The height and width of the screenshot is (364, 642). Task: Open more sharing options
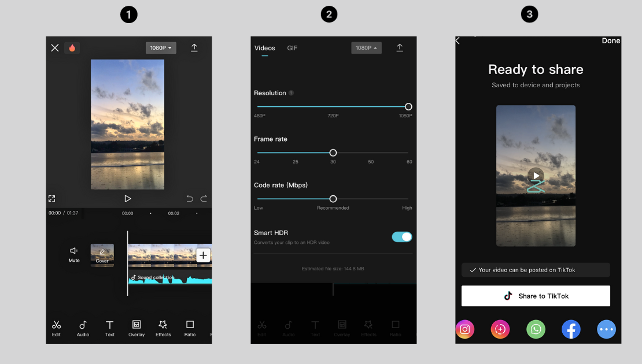tap(606, 329)
